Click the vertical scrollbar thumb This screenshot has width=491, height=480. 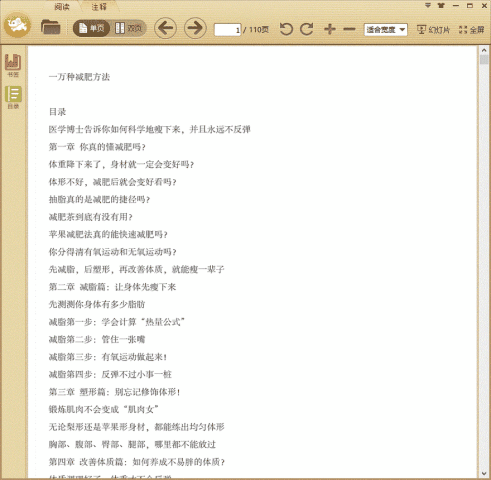(x=484, y=60)
